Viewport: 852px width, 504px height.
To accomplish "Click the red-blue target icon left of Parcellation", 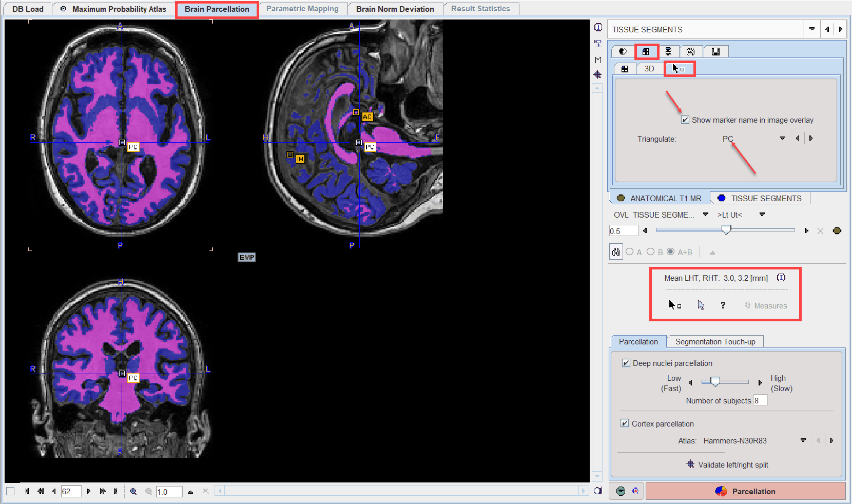I will pyautogui.click(x=635, y=491).
